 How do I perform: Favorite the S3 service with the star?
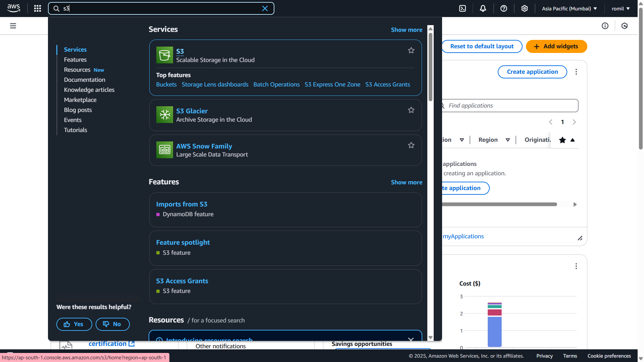[x=411, y=50]
